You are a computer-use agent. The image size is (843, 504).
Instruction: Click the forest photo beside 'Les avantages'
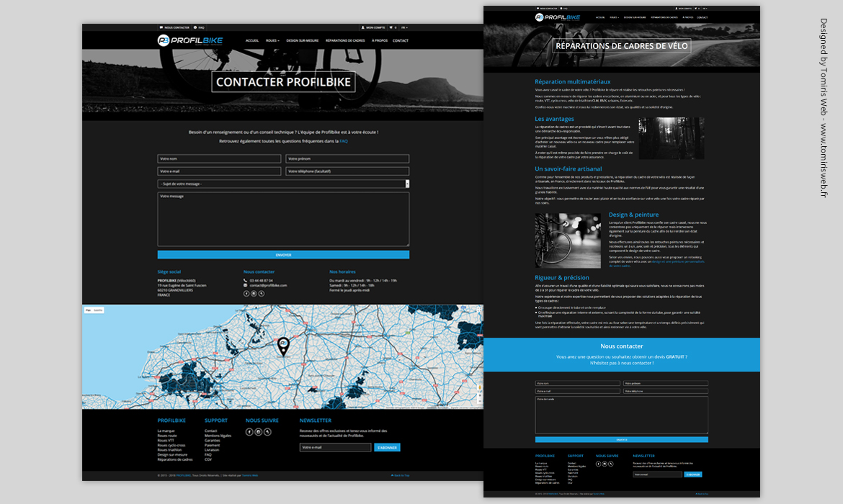[x=672, y=138]
